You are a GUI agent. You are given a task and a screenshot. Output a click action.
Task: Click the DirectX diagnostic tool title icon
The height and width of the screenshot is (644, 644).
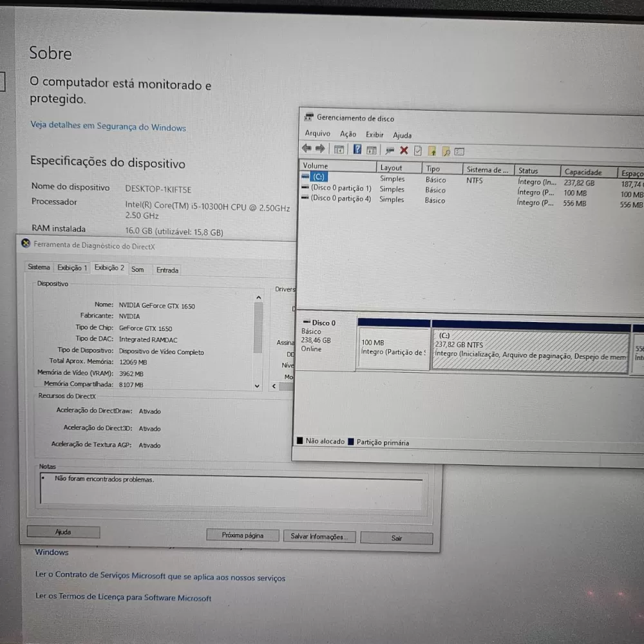(x=26, y=243)
